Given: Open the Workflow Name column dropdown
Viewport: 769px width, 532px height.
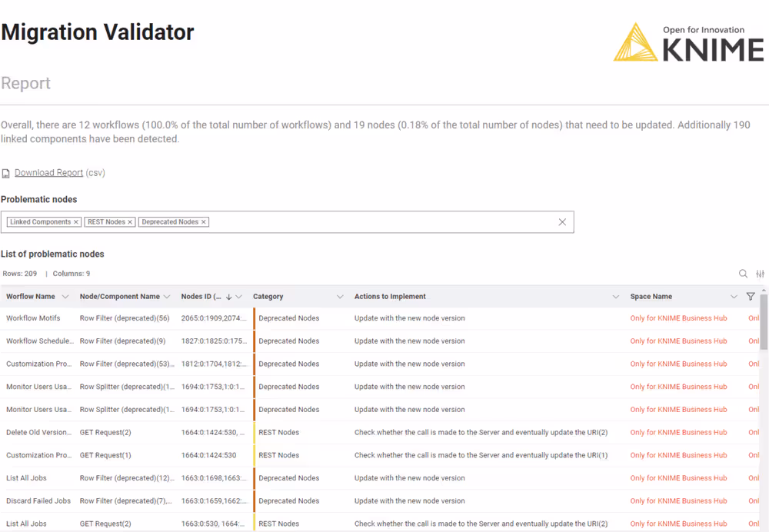Looking at the screenshot, I should 65,296.
